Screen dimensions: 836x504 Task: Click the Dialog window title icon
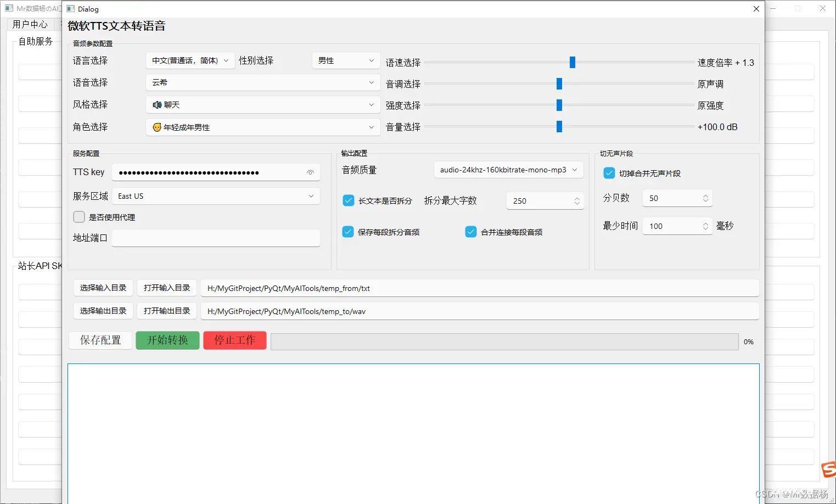coord(71,9)
